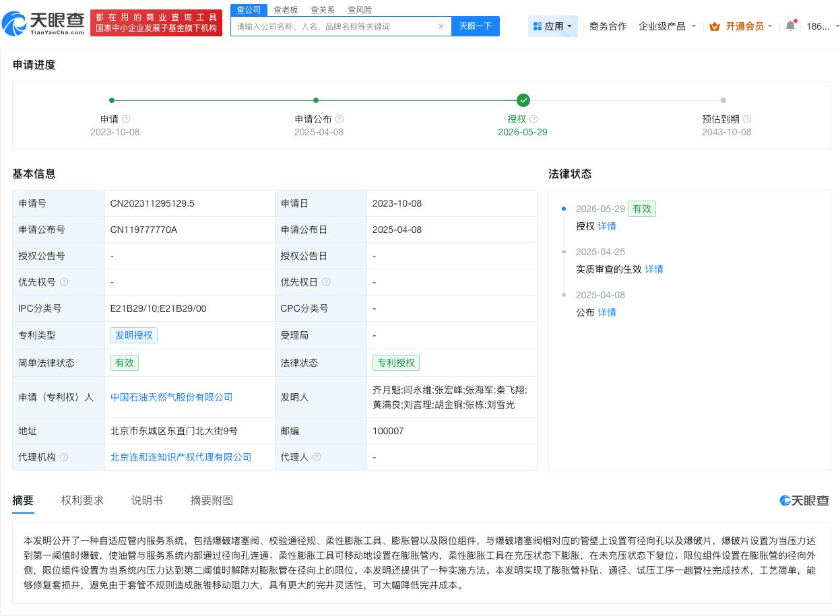Switch to the 说明书 tab
Image resolution: width=840 pixels, height=616 pixels.
(x=147, y=500)
